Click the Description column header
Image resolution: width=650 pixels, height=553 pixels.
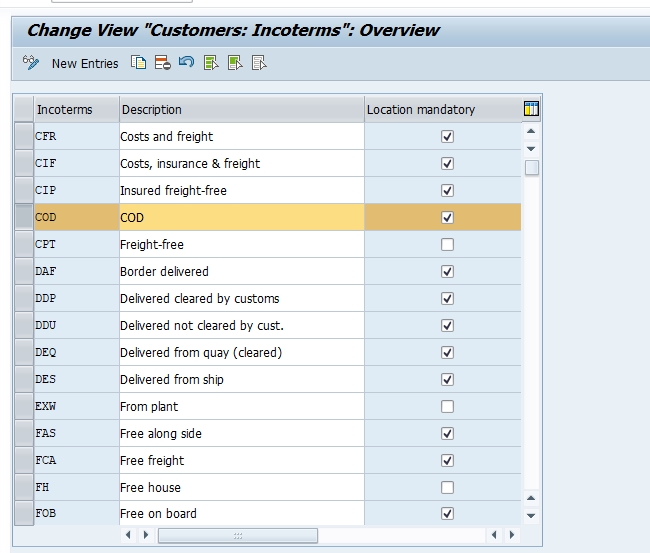point(242,109)
